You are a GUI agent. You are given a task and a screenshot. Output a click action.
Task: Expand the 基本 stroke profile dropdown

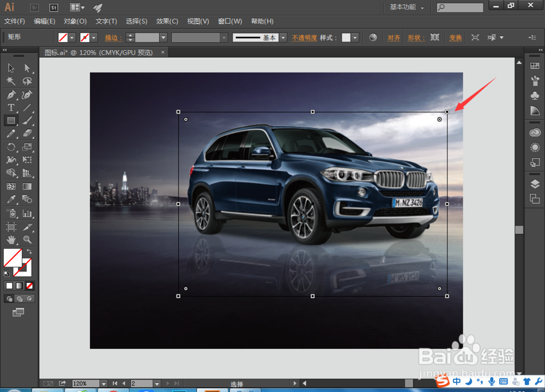[x=283, y=38]
